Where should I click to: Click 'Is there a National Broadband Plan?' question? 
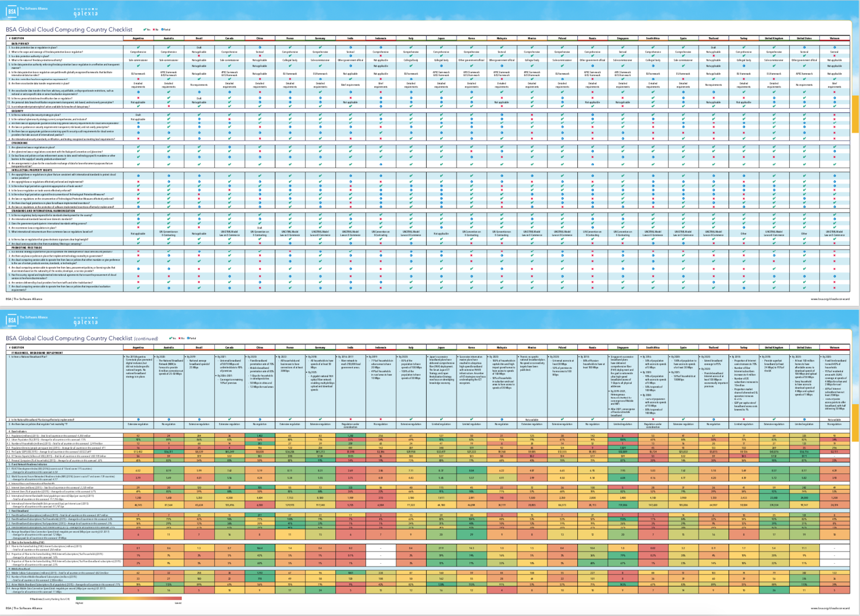[x=28, y=357]
